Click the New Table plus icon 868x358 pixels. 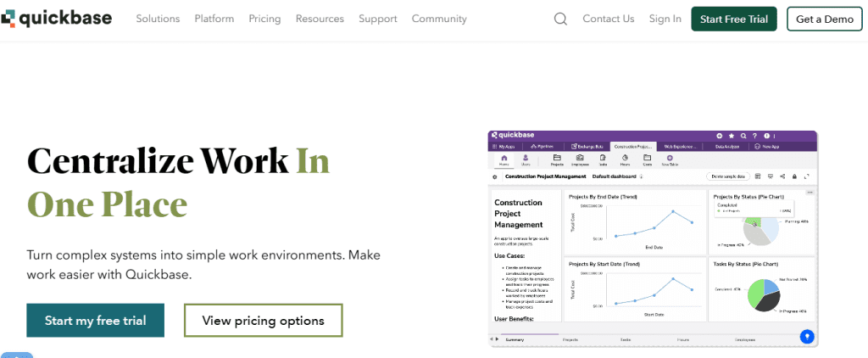point(670,158)
